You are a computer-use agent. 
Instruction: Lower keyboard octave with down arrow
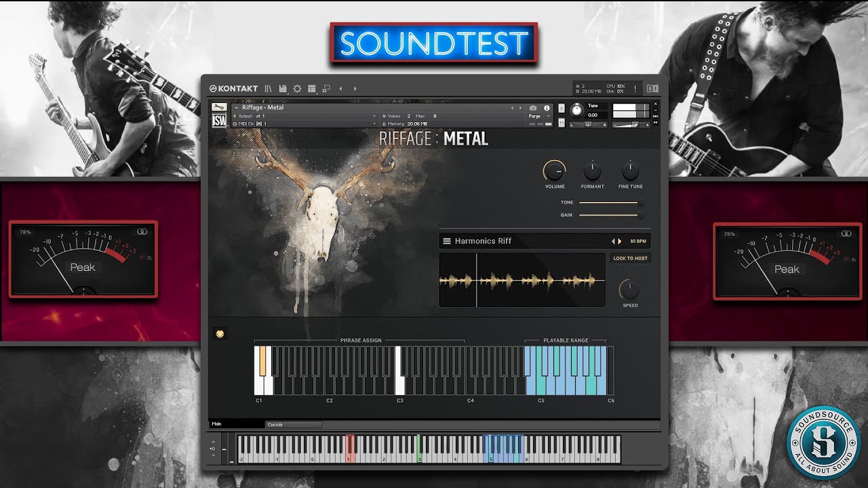pyautogui.click(x=213, y=455)
